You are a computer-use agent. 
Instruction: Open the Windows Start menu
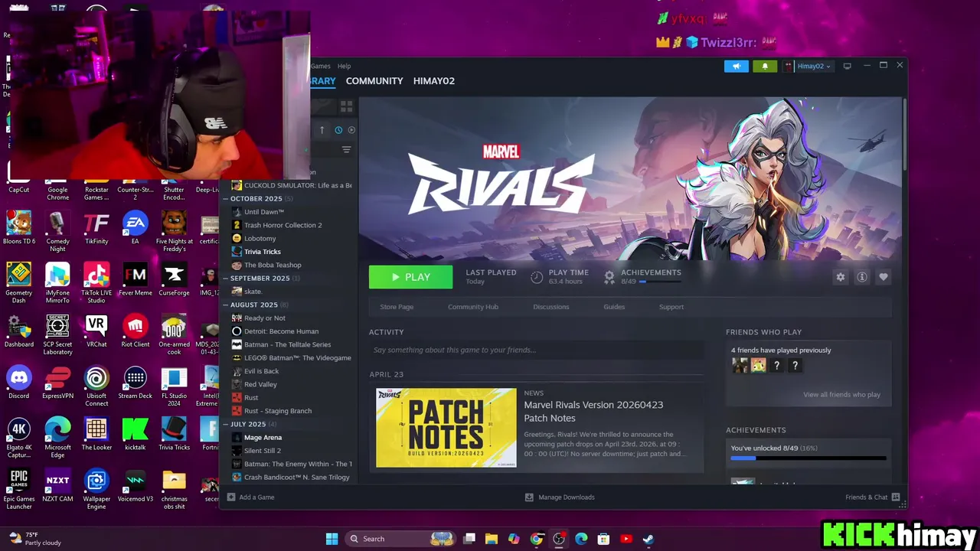(x=332, y=539)
